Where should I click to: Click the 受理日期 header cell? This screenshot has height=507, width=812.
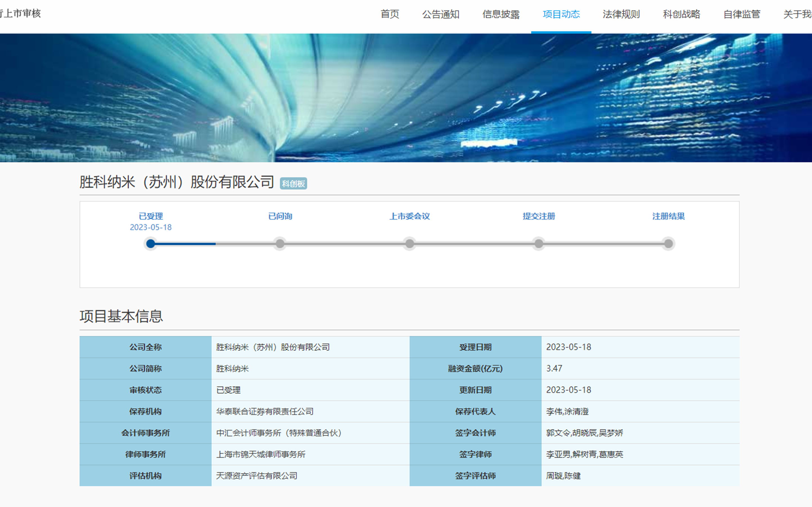pyautogui.click(x=475, y=347)
